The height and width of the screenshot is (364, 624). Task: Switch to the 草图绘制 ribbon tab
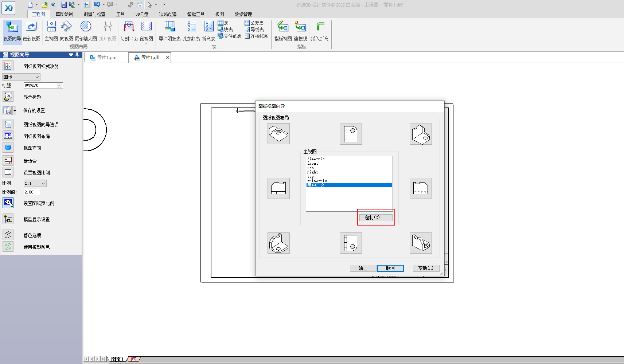(64, 14)
